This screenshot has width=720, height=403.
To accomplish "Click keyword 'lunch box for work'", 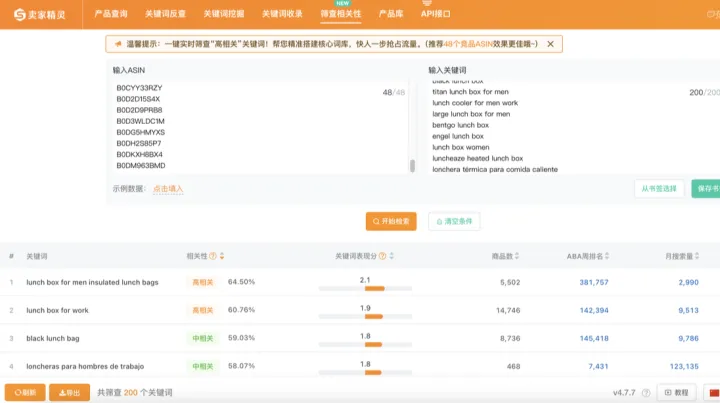I will tap(57, 310).
